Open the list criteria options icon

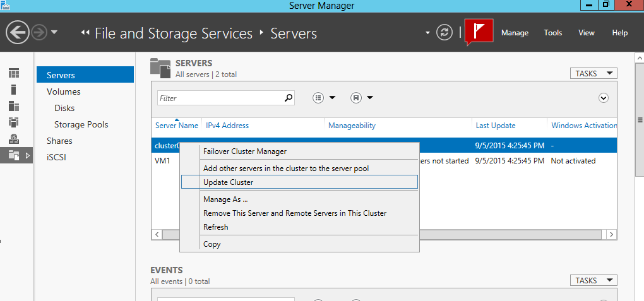pyautogui.click(x=318, y=98)
